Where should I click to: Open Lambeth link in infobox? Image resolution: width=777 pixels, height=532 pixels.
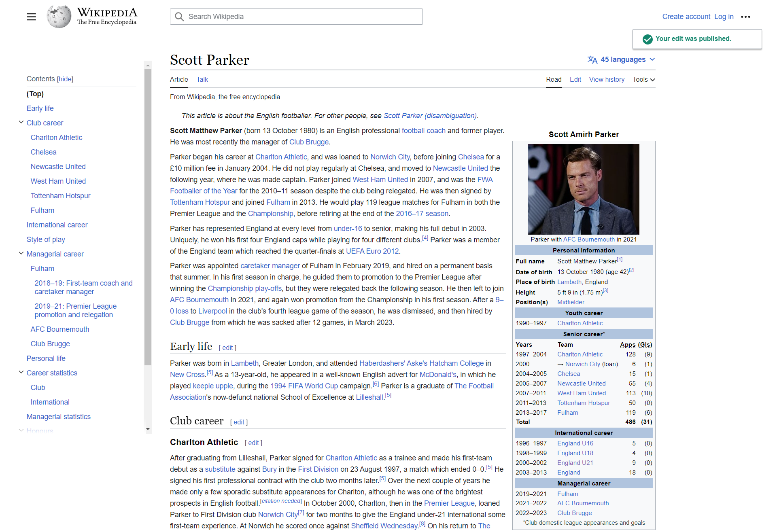569,282
